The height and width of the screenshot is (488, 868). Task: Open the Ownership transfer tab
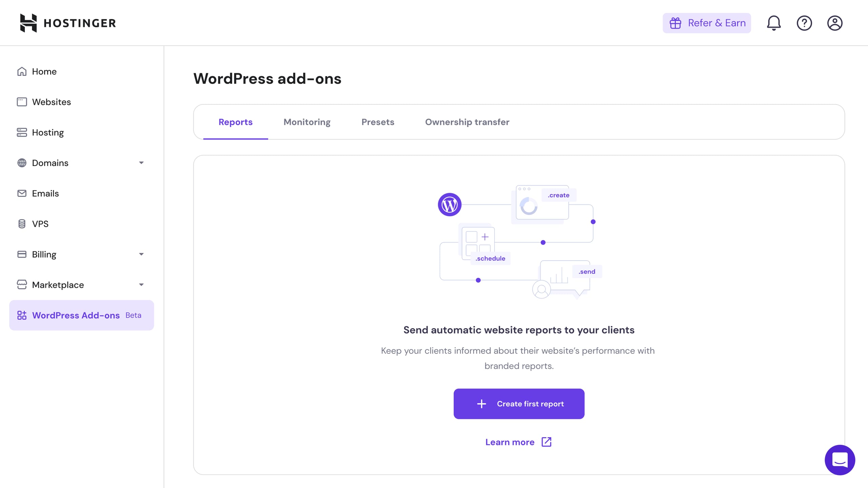pos(467,122)
